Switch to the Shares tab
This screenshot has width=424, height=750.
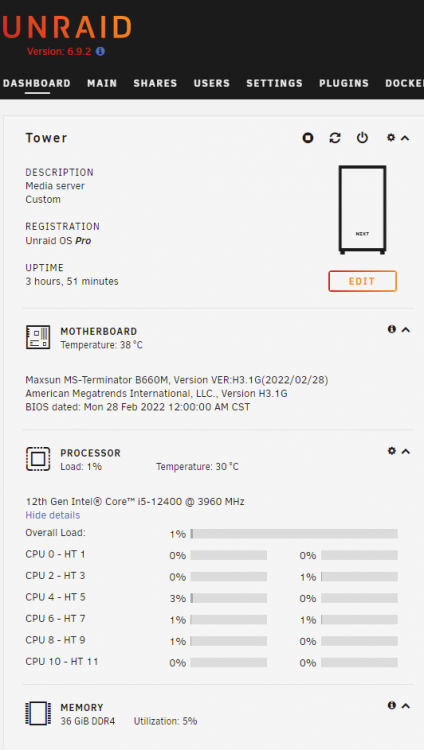(x=155, y=83)
